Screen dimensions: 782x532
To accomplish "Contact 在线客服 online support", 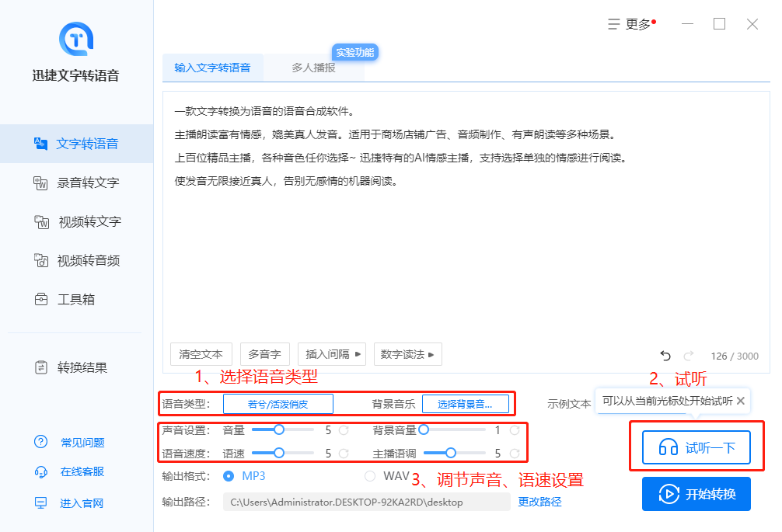I will point(82,471).
